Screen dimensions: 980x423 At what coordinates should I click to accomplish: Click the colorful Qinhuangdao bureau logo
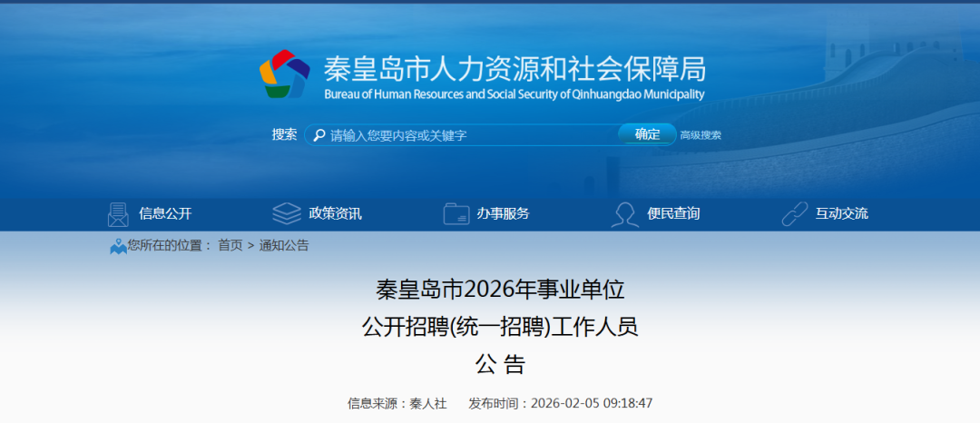pyautogui.click(x=284, y=74)
